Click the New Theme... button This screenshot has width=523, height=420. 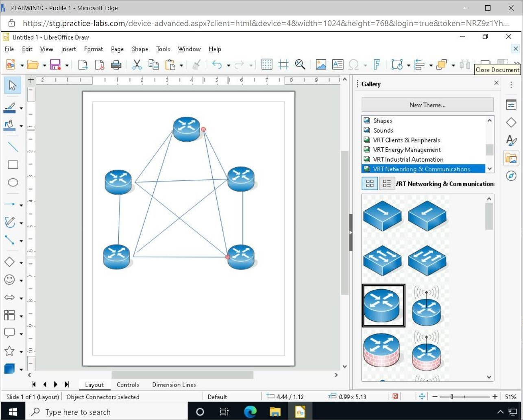pos(427,105)
